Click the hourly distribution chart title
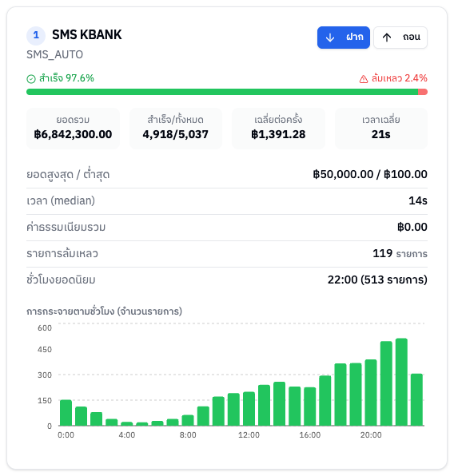Image resolution: width=454 pixels, height=476 pixels. [104, 311]
